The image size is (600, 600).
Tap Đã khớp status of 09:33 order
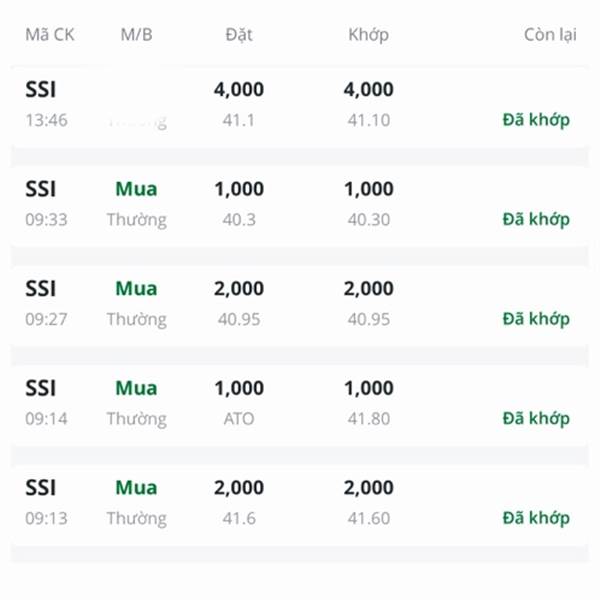click(536, 220)
